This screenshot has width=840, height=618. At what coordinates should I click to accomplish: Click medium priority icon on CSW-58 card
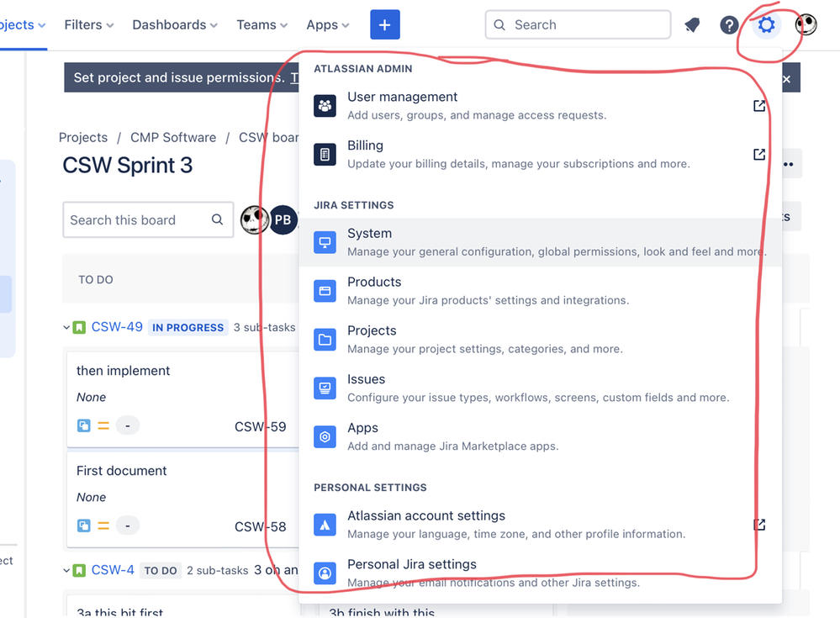click(103, 526)
